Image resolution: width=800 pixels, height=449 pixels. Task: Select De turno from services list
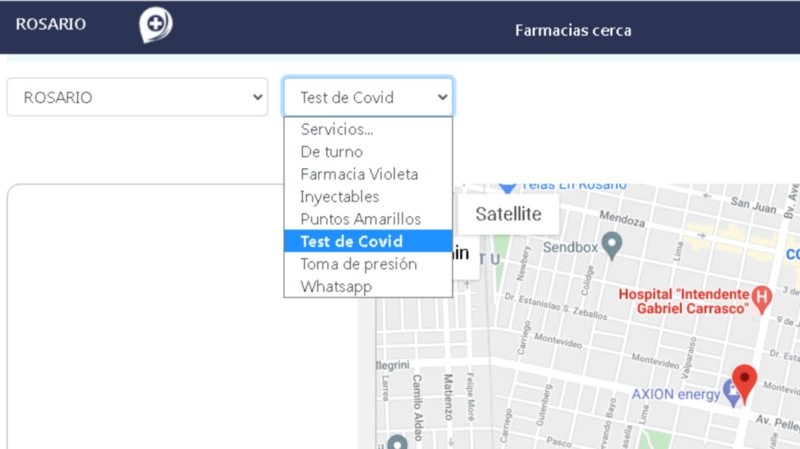[x=331, y=152]
